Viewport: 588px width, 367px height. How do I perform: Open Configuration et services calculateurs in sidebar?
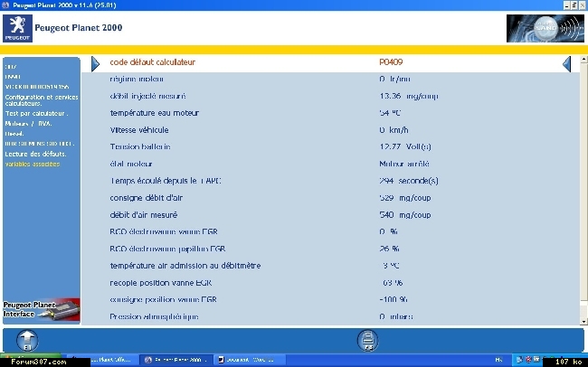[x=42, y=100]
